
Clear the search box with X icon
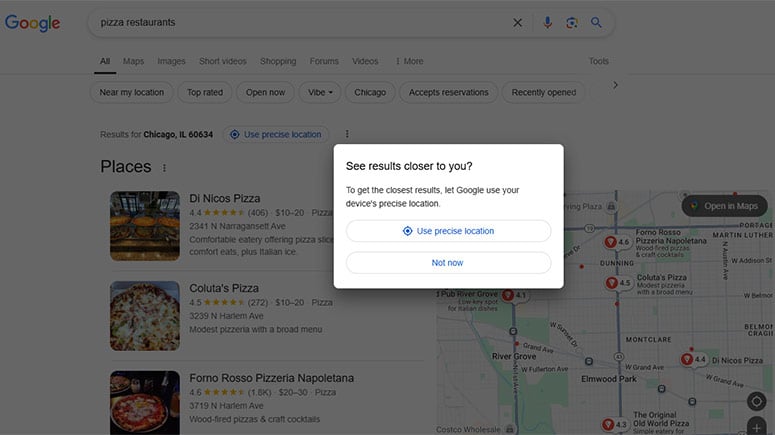[x=517, y=23]
